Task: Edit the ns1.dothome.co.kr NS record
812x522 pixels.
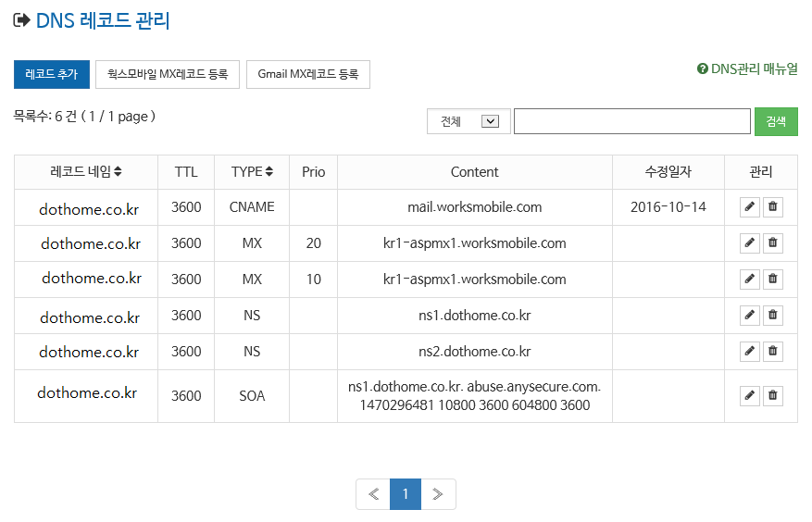Action: pyautogui.click(x=749, y=316)
